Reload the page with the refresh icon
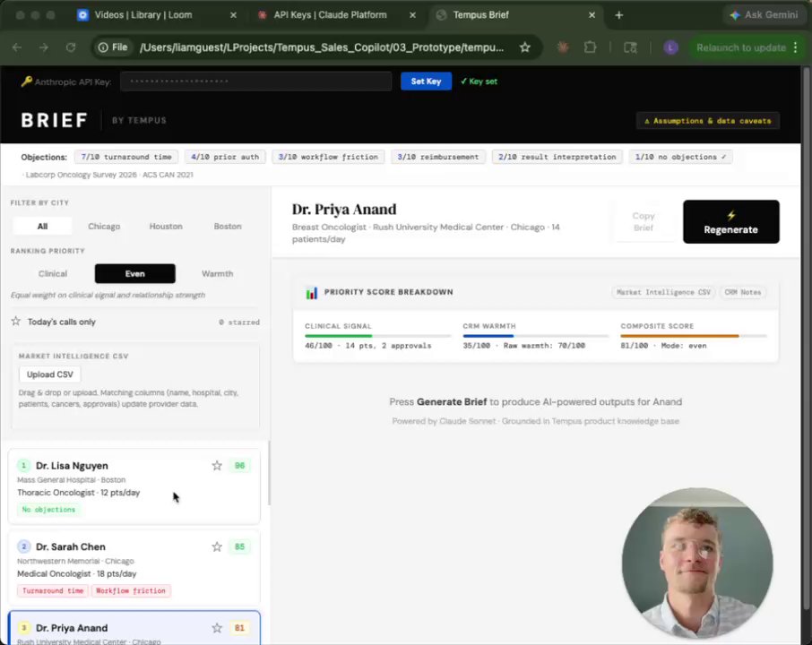 click(x=71, y=47)
